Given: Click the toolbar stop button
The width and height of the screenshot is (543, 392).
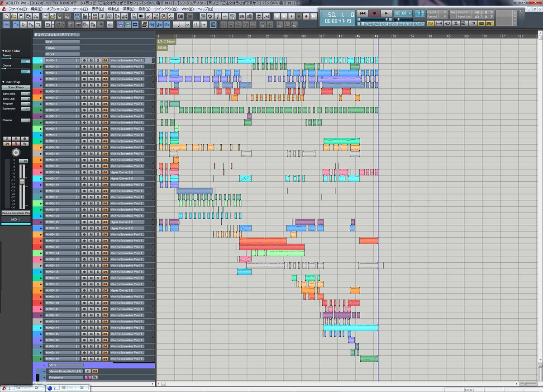Looking at the screenshot, I should coord(299,16).
